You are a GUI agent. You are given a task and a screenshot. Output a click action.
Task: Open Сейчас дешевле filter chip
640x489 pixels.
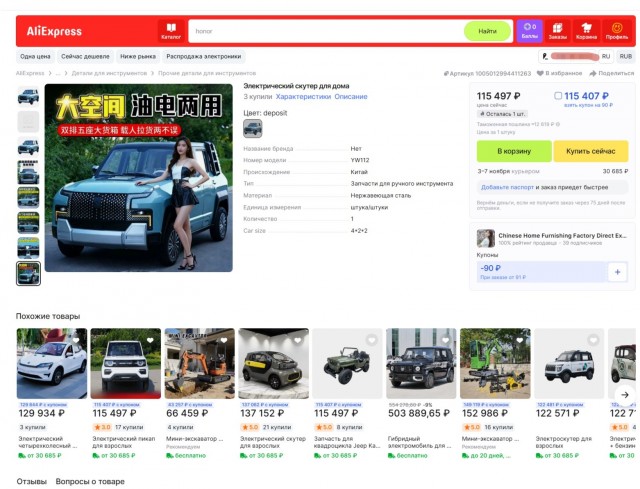(x=85, y=56)
